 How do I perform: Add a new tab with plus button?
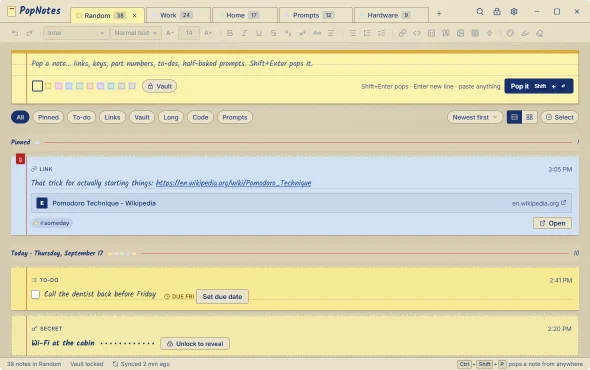click(x=439, y=14)
